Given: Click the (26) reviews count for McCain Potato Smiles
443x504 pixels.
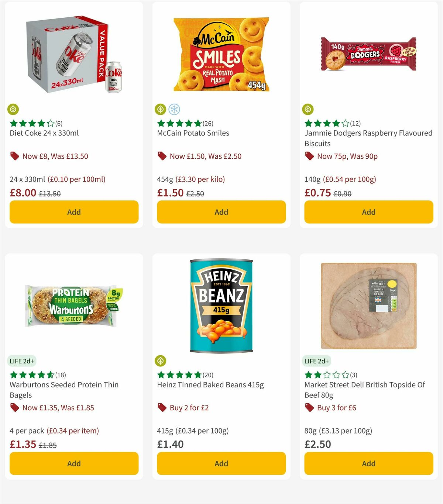Looking at the screenshot, I should 207,124.
